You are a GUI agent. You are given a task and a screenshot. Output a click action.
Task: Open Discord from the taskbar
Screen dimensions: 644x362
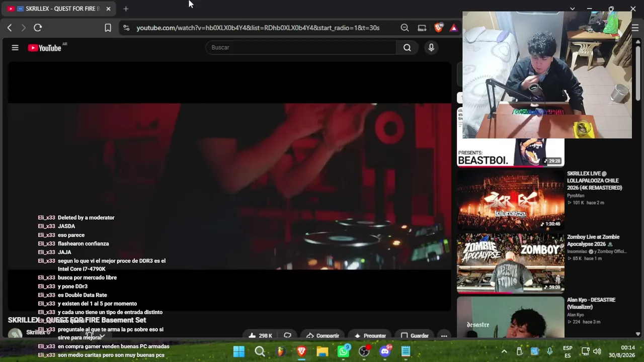pos(385,351)
